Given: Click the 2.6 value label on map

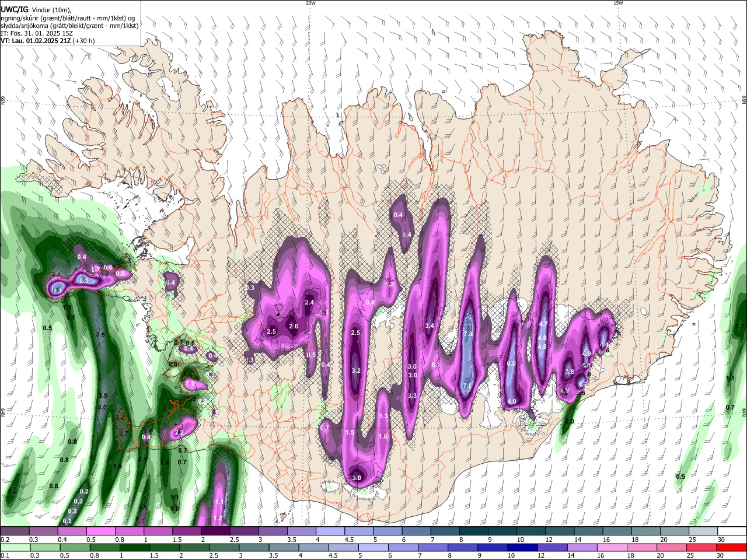Looking at the screenshot, I should 294,326.
